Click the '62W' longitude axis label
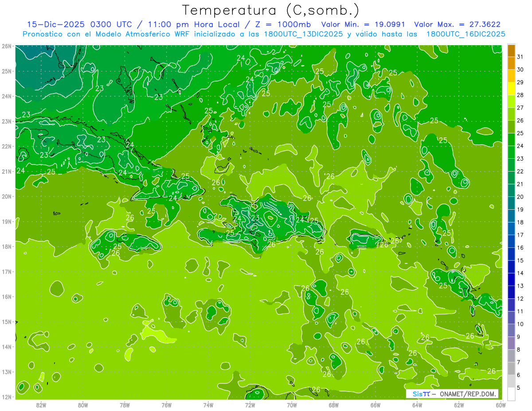This screenshot has width=532, height=411. pyautogui.click(x=459, y=405)
